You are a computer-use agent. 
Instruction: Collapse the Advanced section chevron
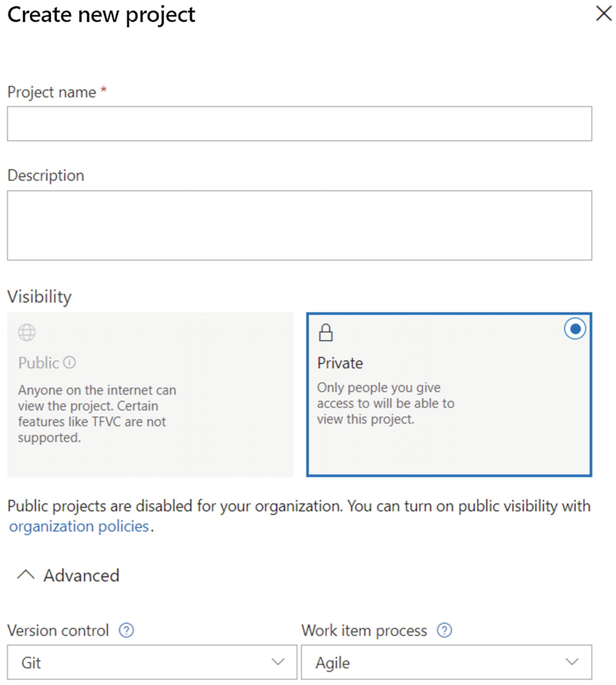(x=26, y=575)
